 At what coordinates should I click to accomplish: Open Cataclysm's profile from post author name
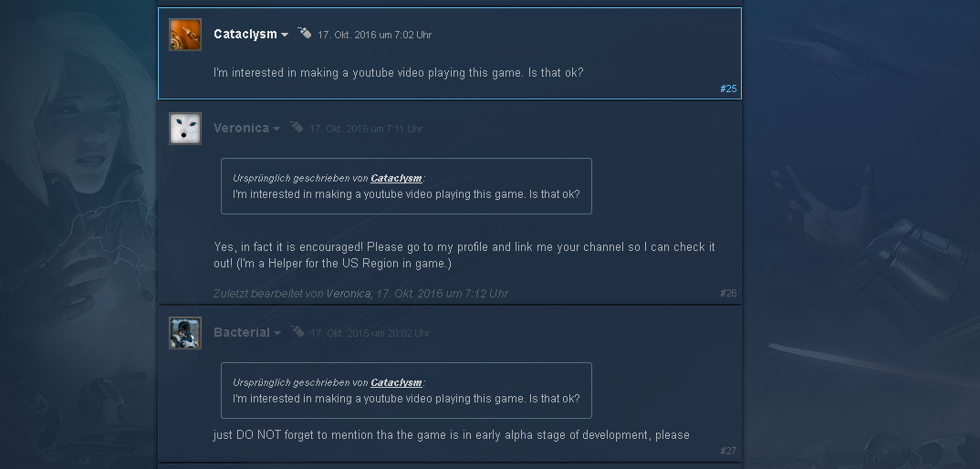tap(245, 35)
